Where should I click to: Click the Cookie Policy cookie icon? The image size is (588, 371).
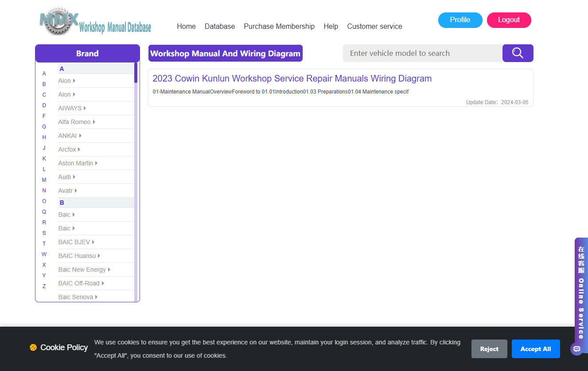[x=33, y=348]
